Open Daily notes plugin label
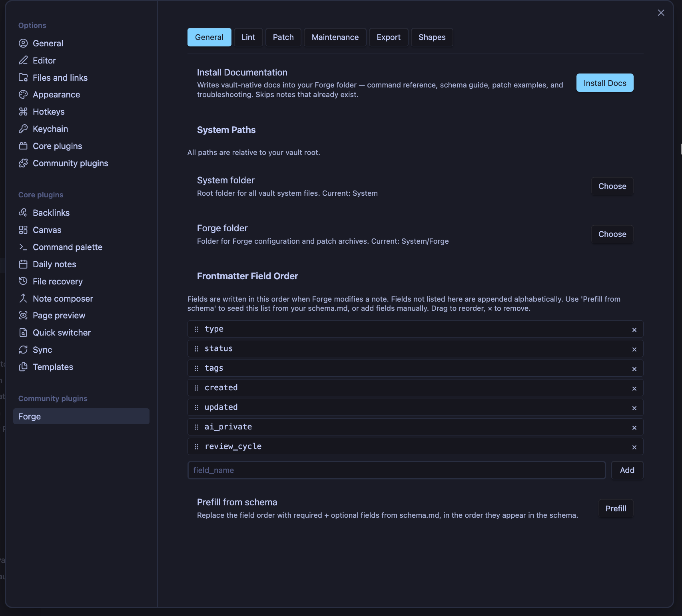Screen dimensions: 682x616 point(54,264)
